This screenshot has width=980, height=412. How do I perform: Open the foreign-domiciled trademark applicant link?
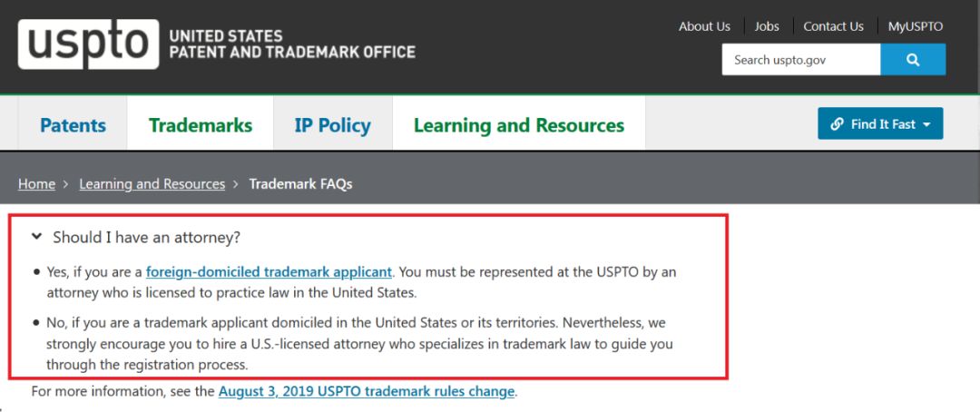(269, 271)
